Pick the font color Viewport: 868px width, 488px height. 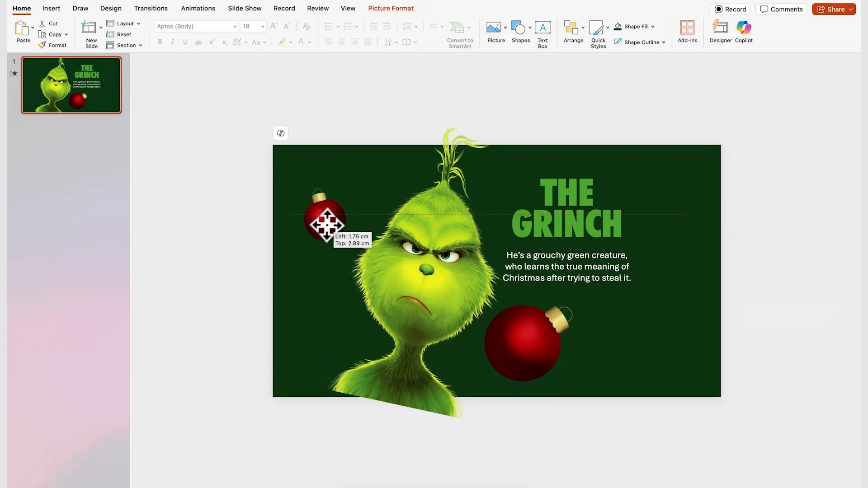tap(301, 42)
